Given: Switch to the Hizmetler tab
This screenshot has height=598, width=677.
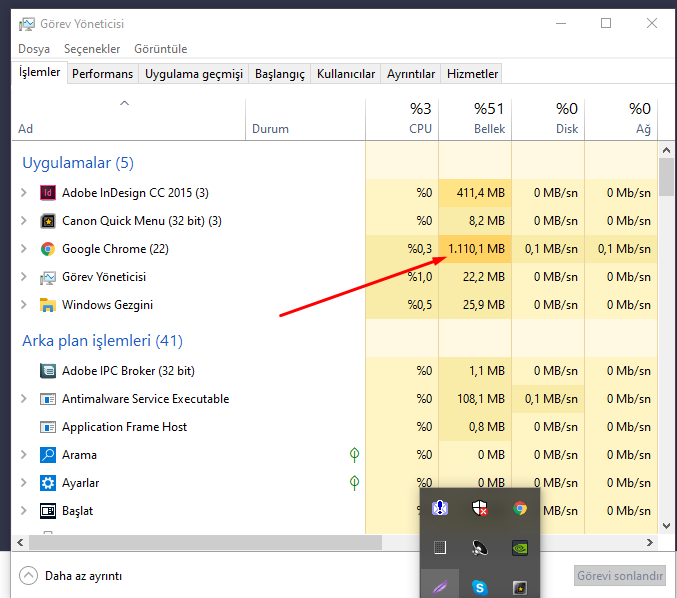Looking at the screenshot, I should (x=472, y=74).
